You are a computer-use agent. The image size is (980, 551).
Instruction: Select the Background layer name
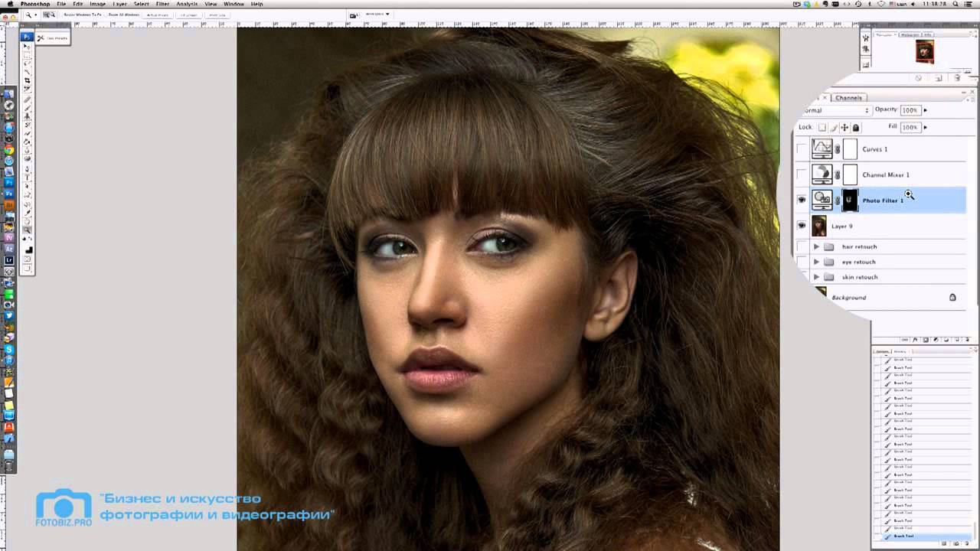pyautogui.click(x=849, y=297)
